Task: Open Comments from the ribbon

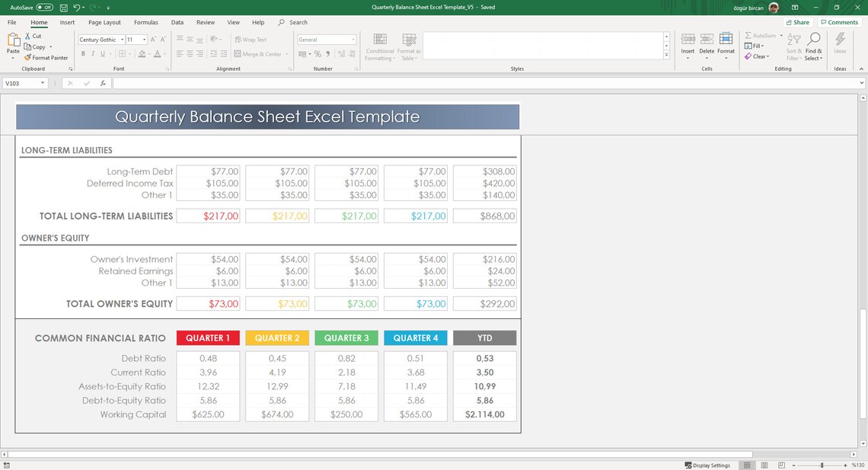Action: pyautogui.click(x=838, y=21)
